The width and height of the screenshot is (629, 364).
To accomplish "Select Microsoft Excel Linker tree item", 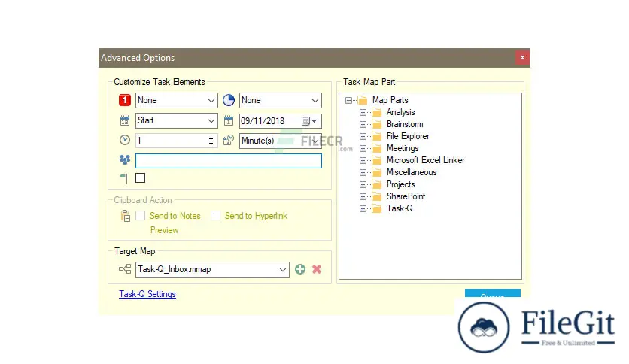I will coord(426,160).
